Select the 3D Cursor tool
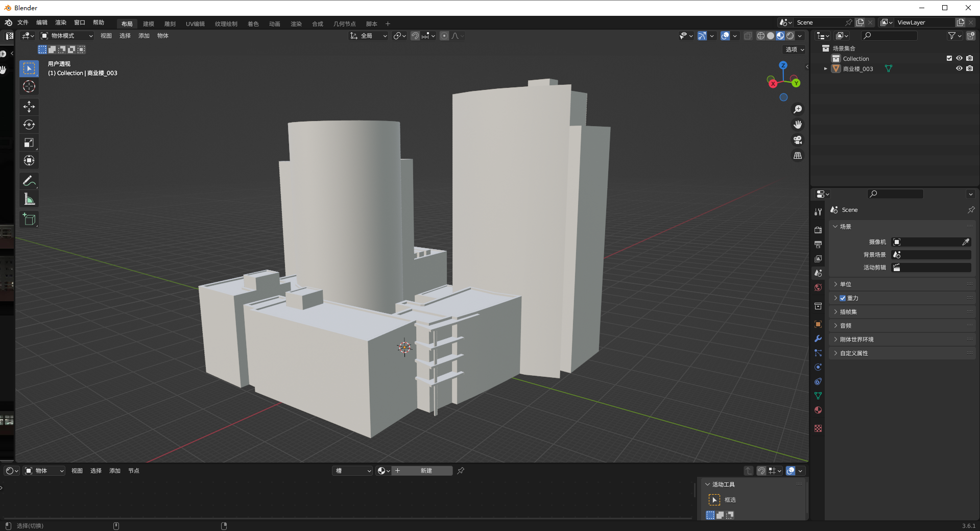The width and height of the screenshot is (980, 531). (x=29, y=87)
